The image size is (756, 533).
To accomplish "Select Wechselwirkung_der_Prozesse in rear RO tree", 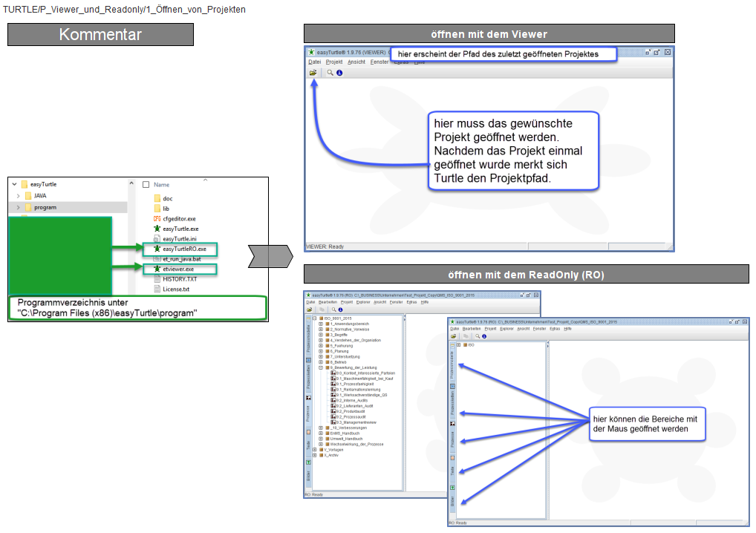I will click(x=356, y=445).
